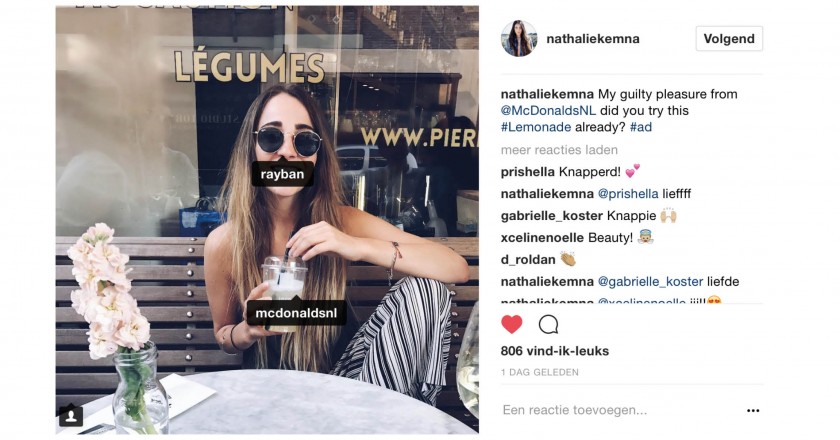Toggle the tagged people icon on photo
The image size is (840, 440).
[71, 415]
